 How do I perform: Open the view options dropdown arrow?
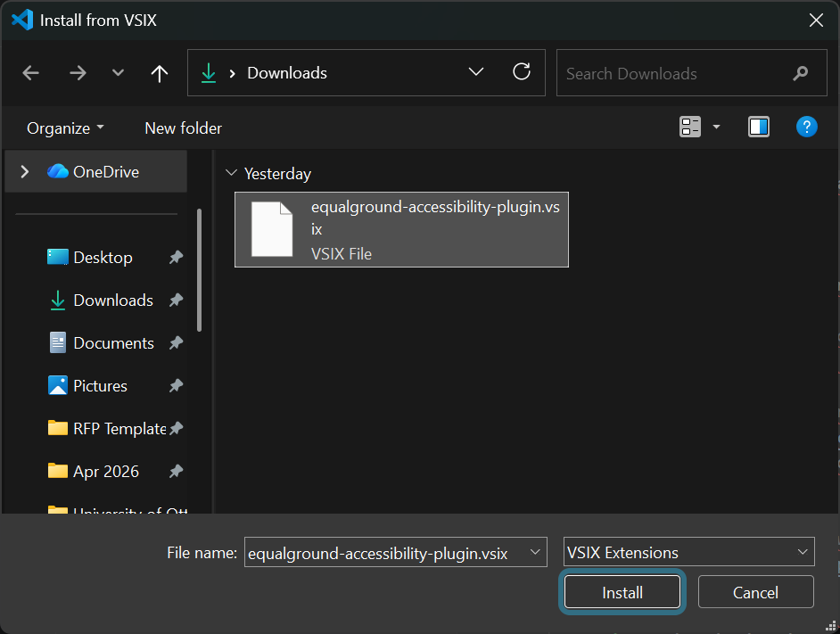716,127
